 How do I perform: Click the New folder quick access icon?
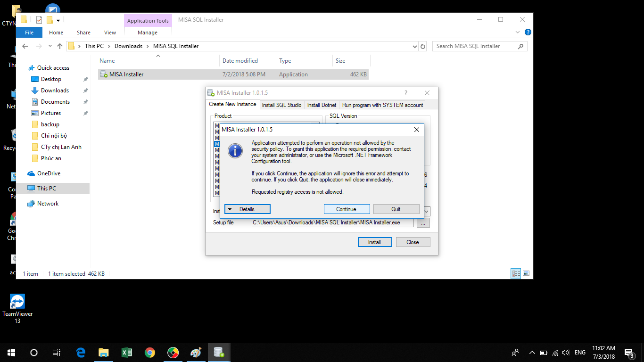(x=50, y=20)
